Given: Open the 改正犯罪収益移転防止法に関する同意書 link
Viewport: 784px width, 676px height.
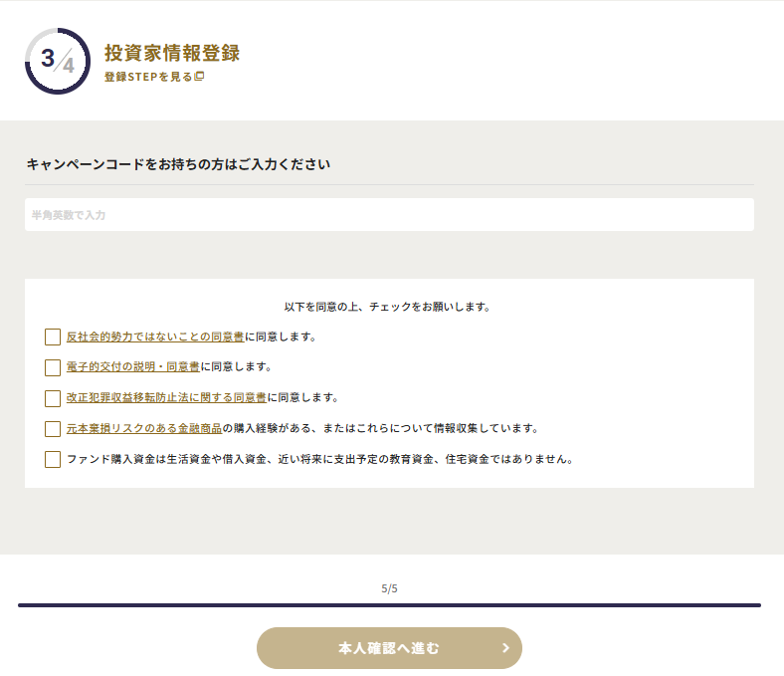Looking at the screenshot, I should click(166, 398).
